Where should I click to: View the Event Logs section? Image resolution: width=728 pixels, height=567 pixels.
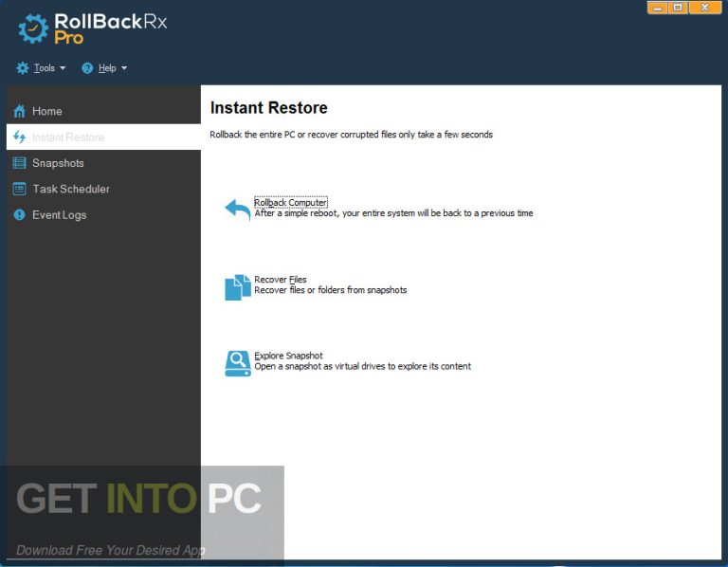(103, 214)
